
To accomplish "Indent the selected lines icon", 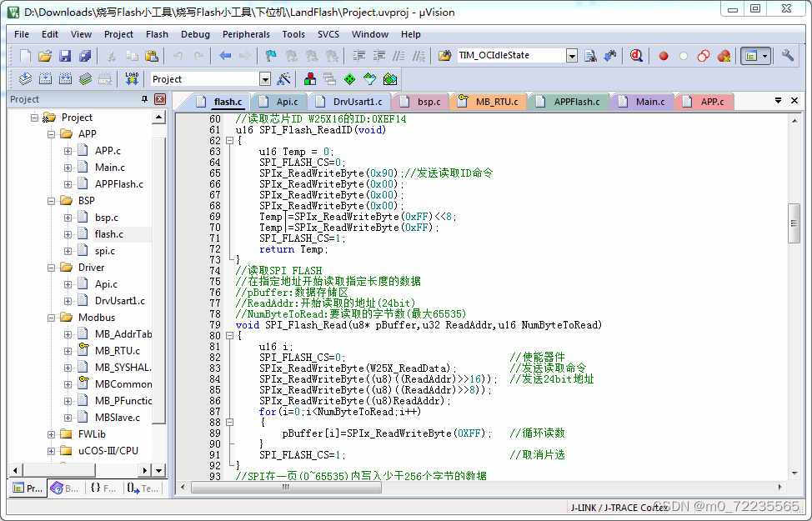I will [x=358, y=55].
